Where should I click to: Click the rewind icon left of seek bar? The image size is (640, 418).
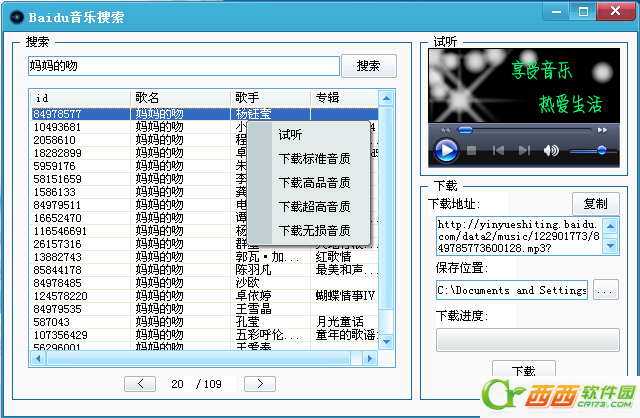pyautogui.click(x=447, y=130)
